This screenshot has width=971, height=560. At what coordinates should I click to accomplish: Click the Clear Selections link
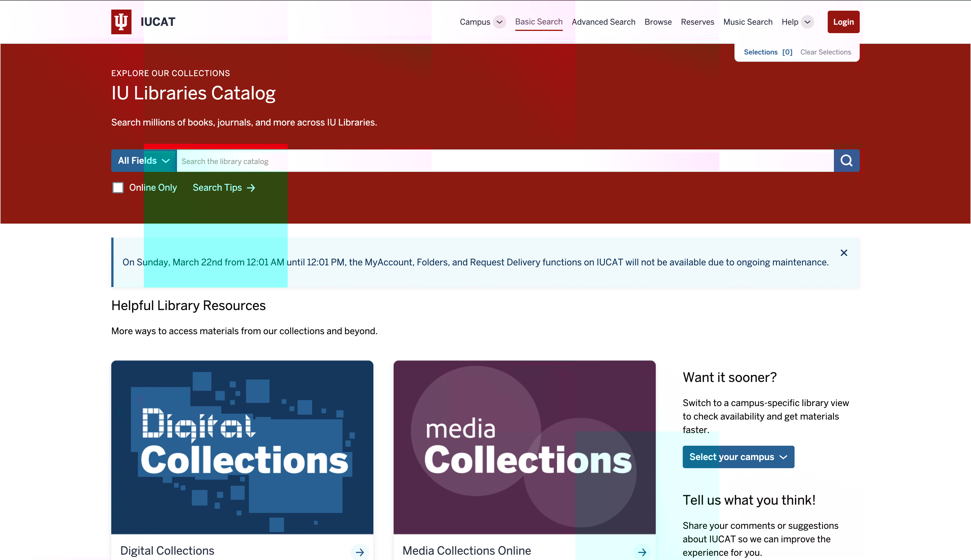point(825,52)
